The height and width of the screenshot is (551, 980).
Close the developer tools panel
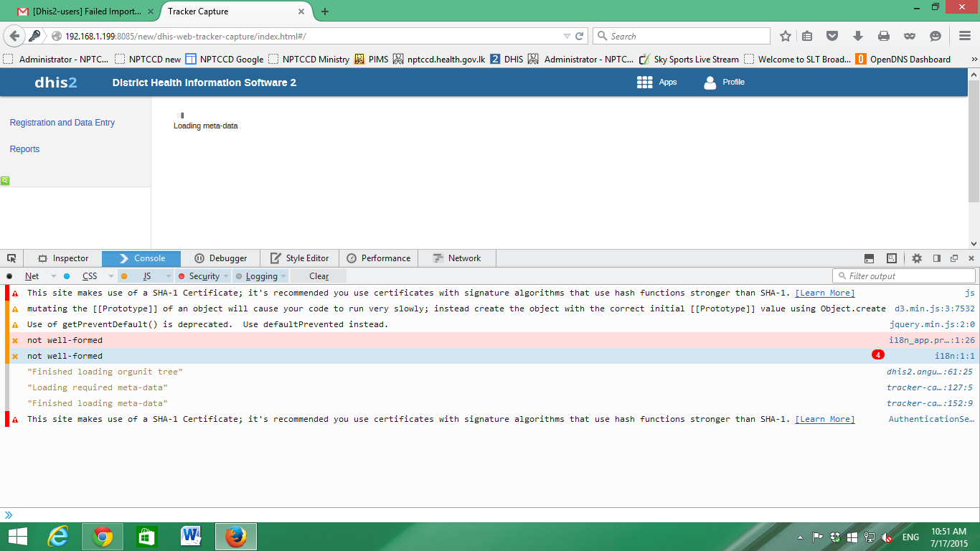tap(971, 258)
